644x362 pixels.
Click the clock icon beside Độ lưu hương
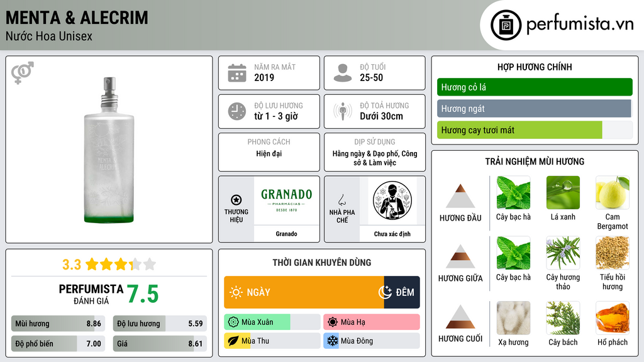[x=237, y=111]
